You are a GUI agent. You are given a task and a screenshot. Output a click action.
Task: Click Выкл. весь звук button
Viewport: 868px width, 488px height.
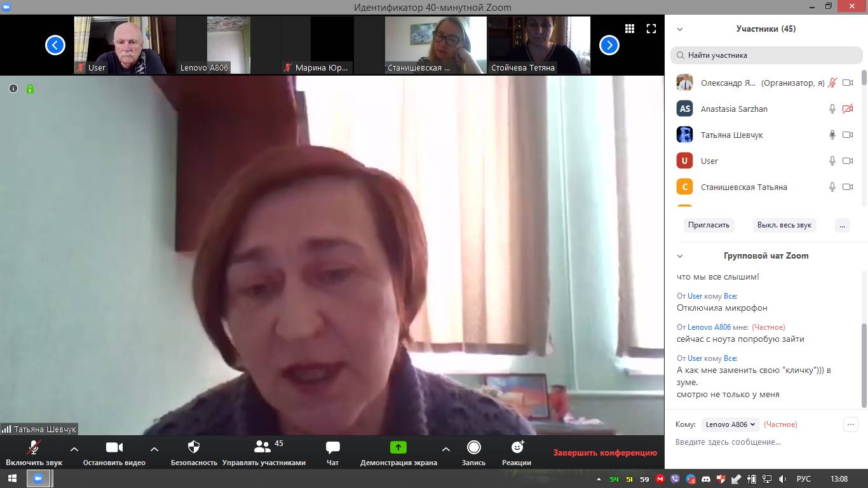click(784, 225)
